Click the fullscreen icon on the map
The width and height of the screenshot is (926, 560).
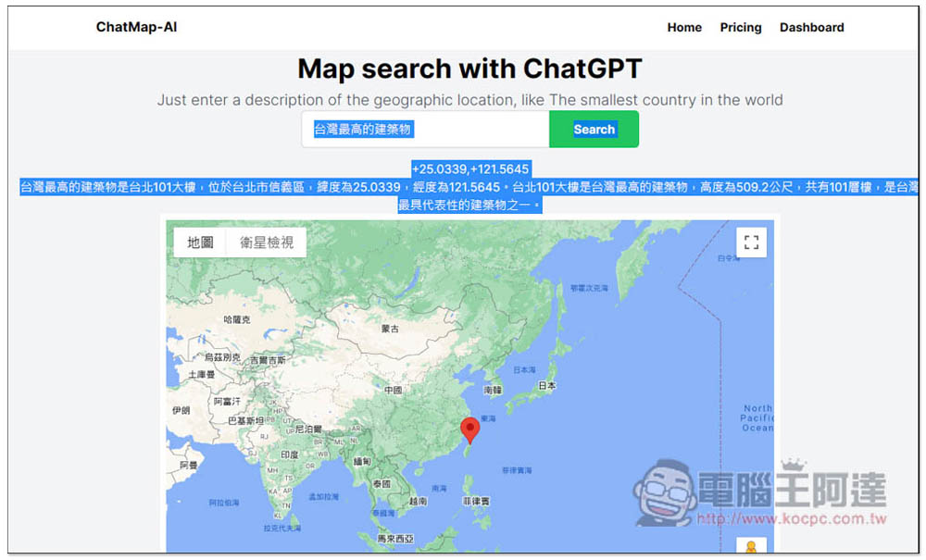[750, 243]
